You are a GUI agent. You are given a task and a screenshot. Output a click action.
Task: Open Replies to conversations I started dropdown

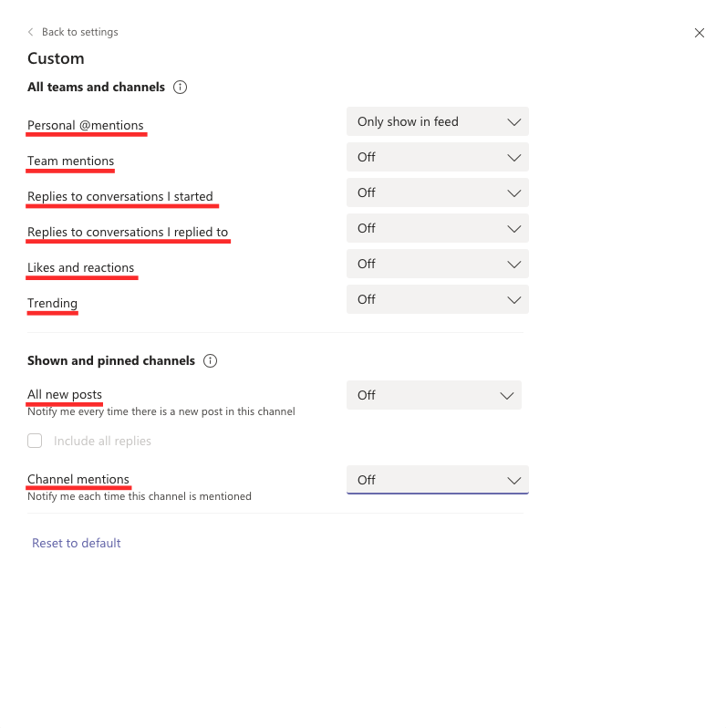pyautogui.click(x=437, y=192)
